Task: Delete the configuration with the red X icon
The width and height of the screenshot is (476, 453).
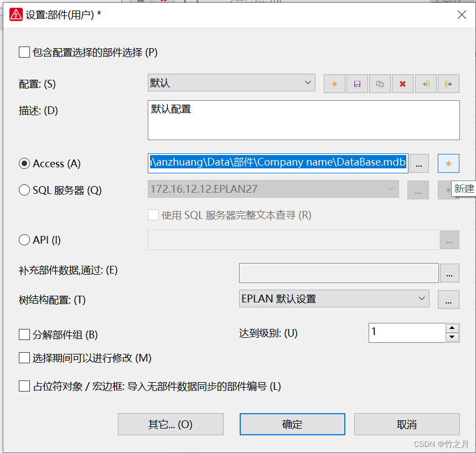Action: point(402,84)
